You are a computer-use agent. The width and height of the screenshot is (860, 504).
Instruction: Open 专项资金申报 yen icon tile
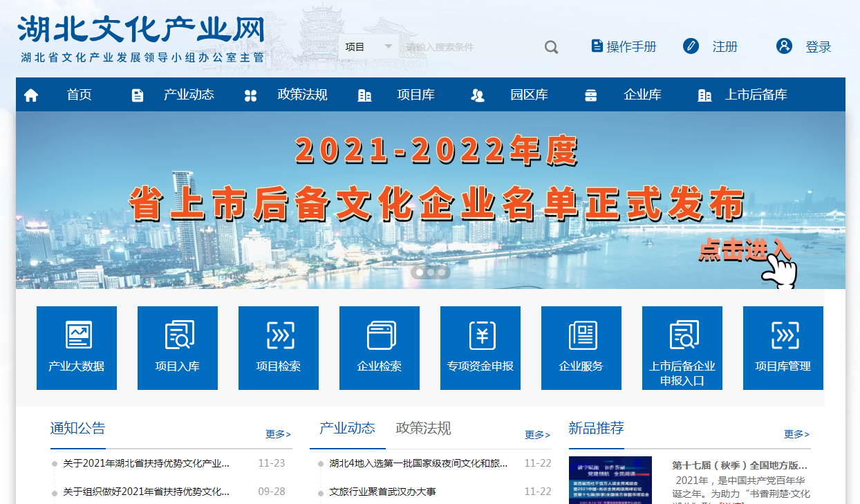coord(482,335)
